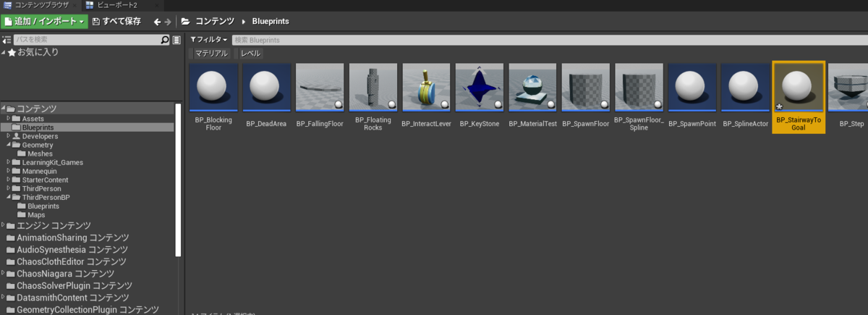Select the StarterContent folder
Screen dimensions: 868x315
coord(45,180)
